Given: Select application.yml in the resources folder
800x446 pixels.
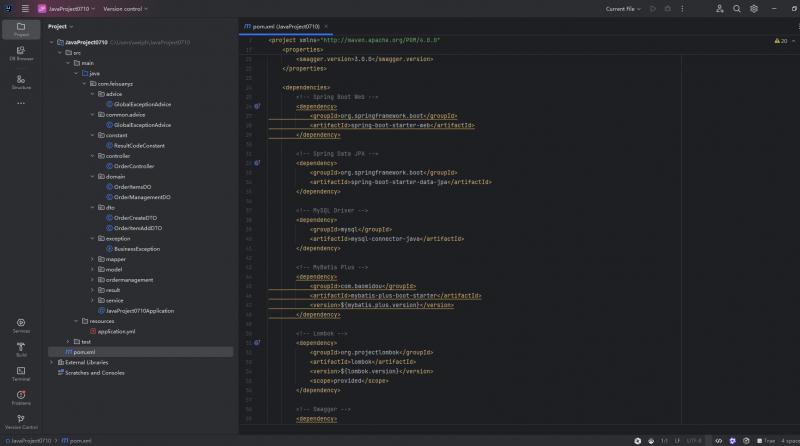Looking at the screenshot, I should (x=116, y=331).
